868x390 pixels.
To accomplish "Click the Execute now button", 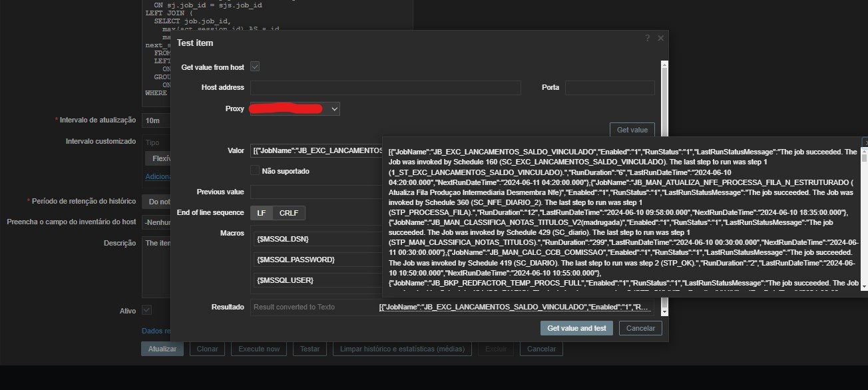I will click(x=259, y=349).
